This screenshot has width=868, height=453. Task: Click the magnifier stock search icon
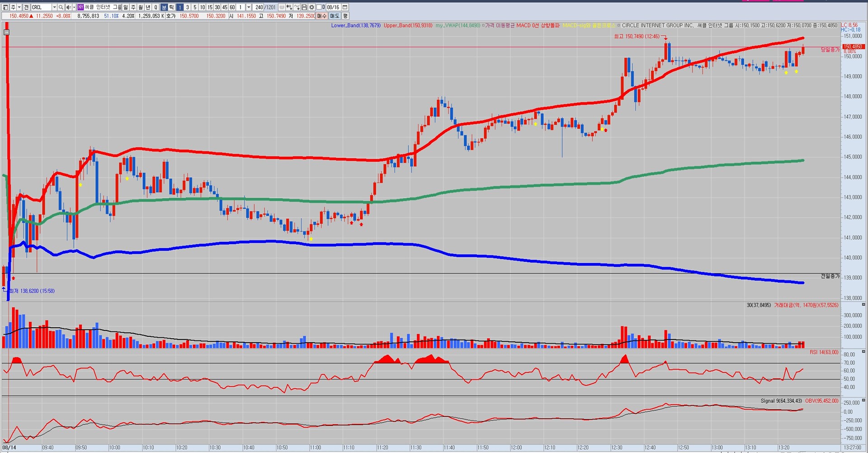[61, 7]
